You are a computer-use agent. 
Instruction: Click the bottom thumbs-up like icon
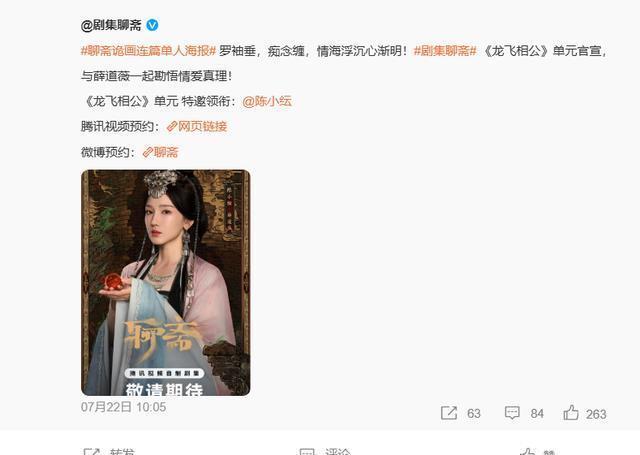click(x=527, y=451)
